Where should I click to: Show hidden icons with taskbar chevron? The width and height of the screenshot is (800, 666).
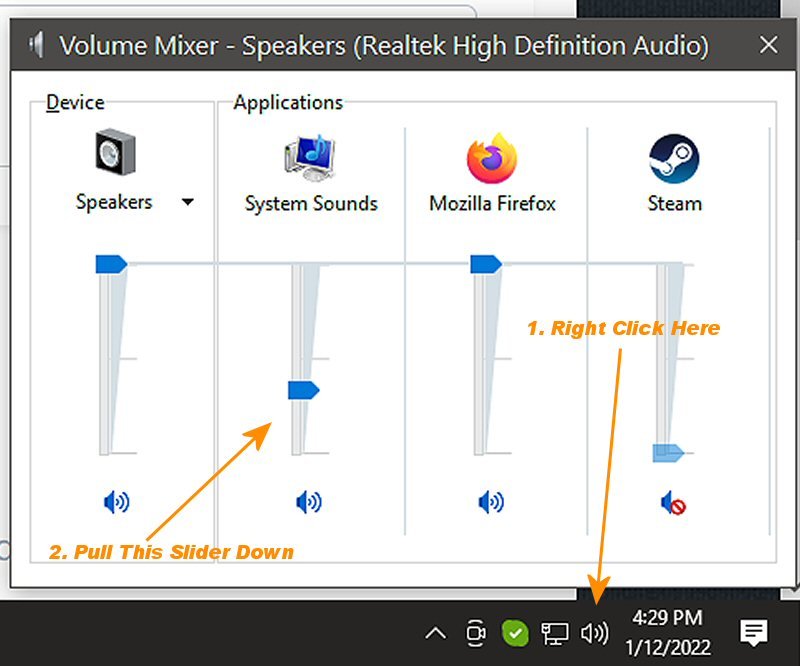coord(435,633)
